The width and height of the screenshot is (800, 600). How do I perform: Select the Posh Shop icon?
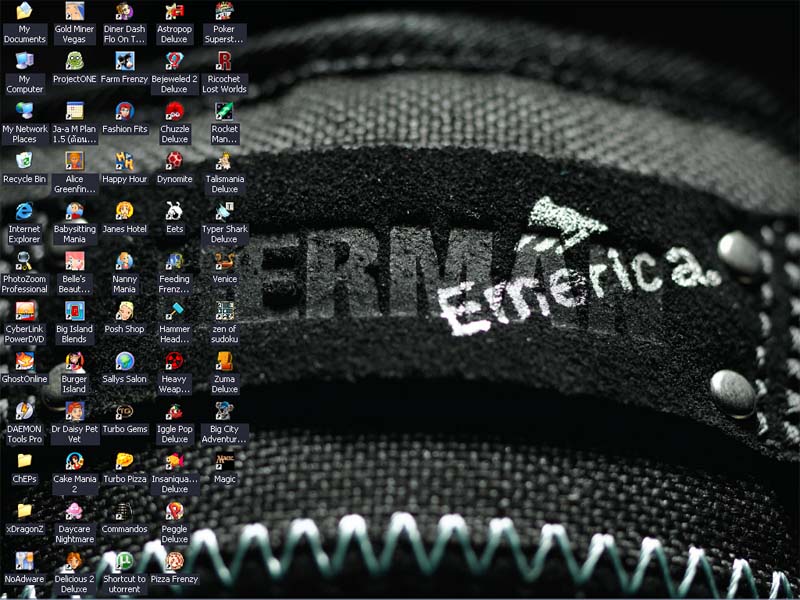tap(124, 311)
